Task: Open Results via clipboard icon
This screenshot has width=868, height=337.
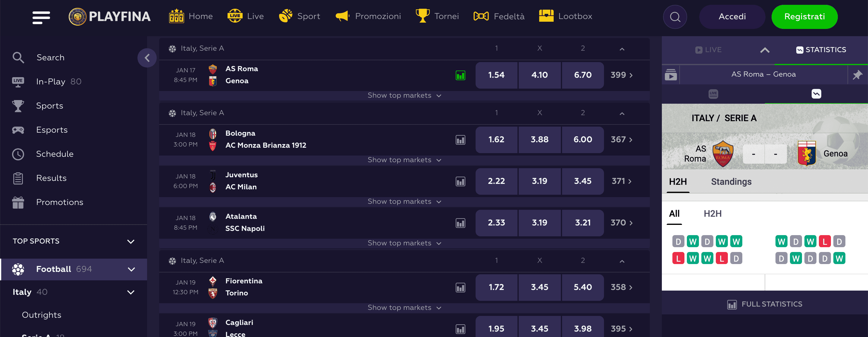Action: point(18,178)
